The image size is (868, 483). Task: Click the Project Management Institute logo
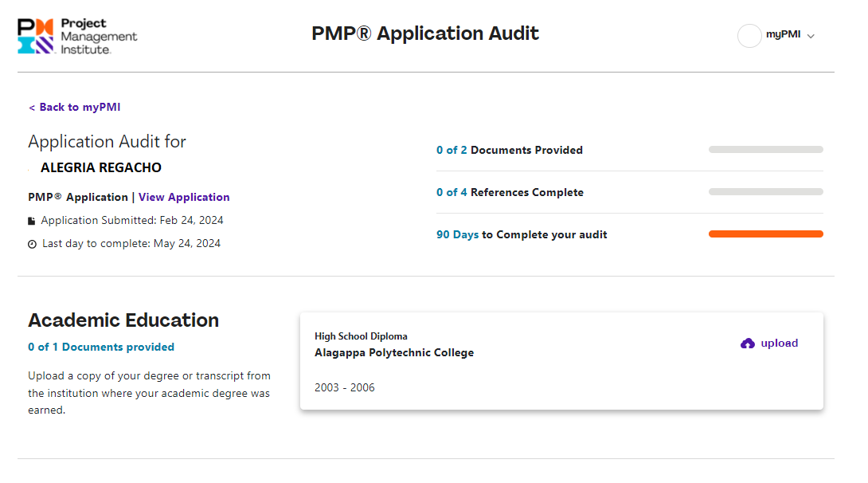(x=77, y=36)
